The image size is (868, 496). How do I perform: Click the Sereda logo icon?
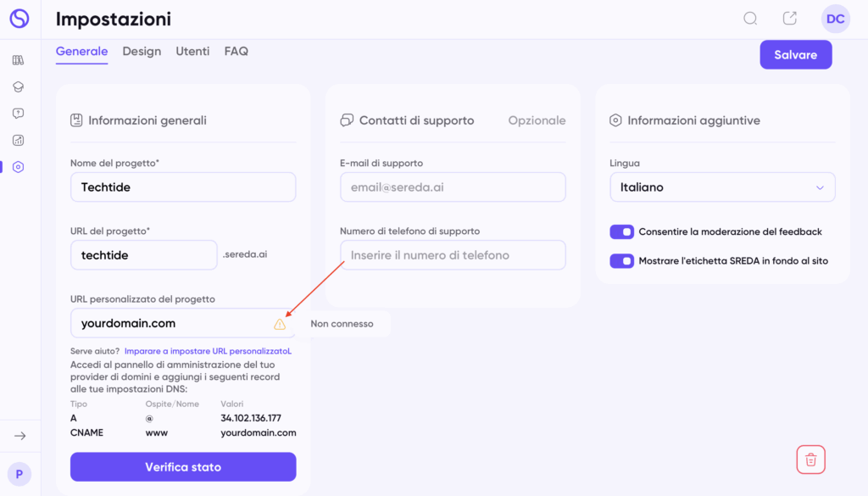tap(19, 19)
